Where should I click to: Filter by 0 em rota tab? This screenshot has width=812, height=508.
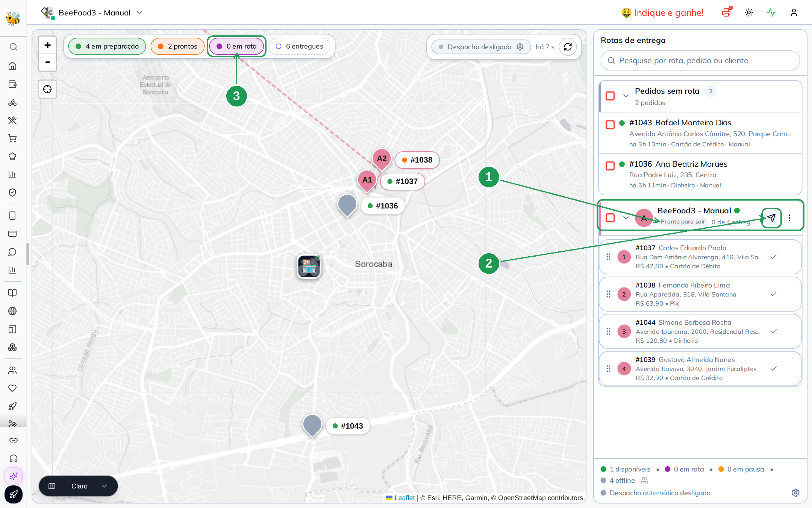click(236, 46)
